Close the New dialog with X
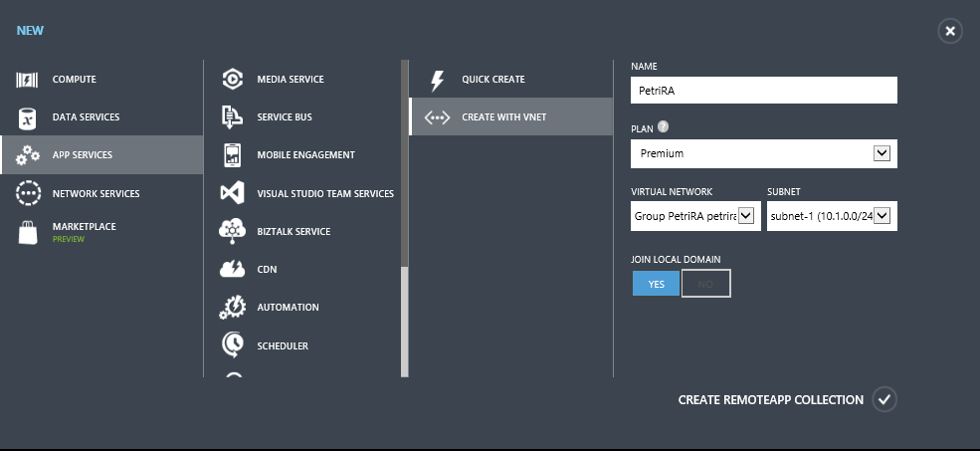The height and width of the screenshot is (451, 980). click(x=950, y=31)
